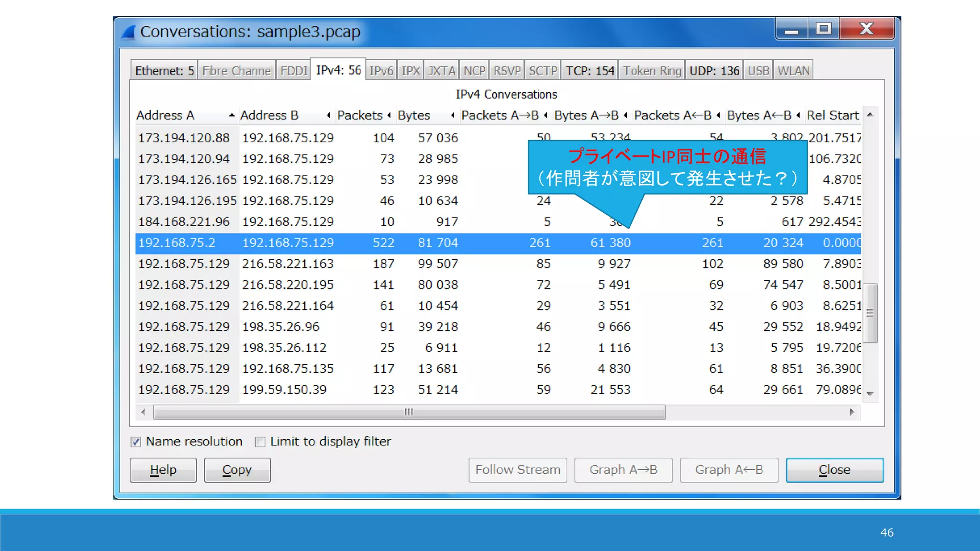Sort by Packets column header
The height and width of the screenshot is (551, 980).
pyautogui.click(x=360, y=115)
